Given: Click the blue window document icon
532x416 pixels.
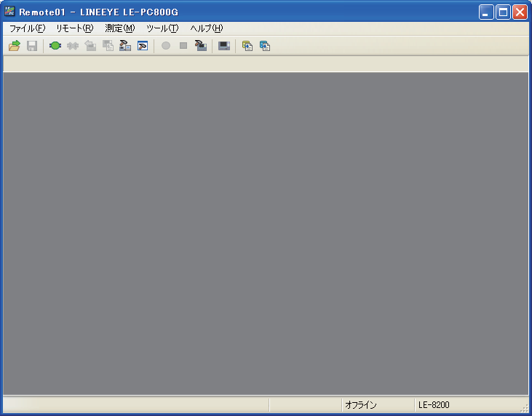Looking at the screenshot, I should pos(265,45).
